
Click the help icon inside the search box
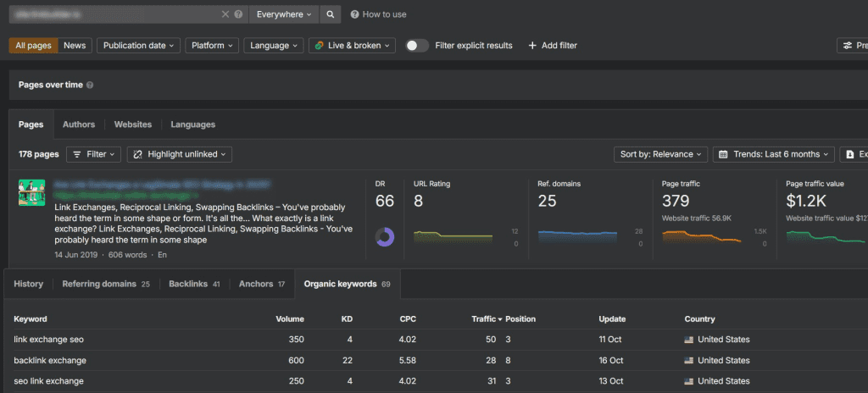coord(238,14)
